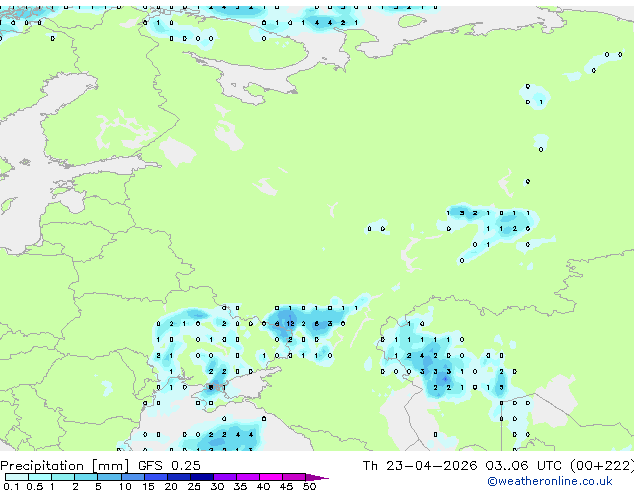This screenshot has width=634, height=490.
Task: Open the weatheronline.co.uk copyright link
Action: pos(549,481)
